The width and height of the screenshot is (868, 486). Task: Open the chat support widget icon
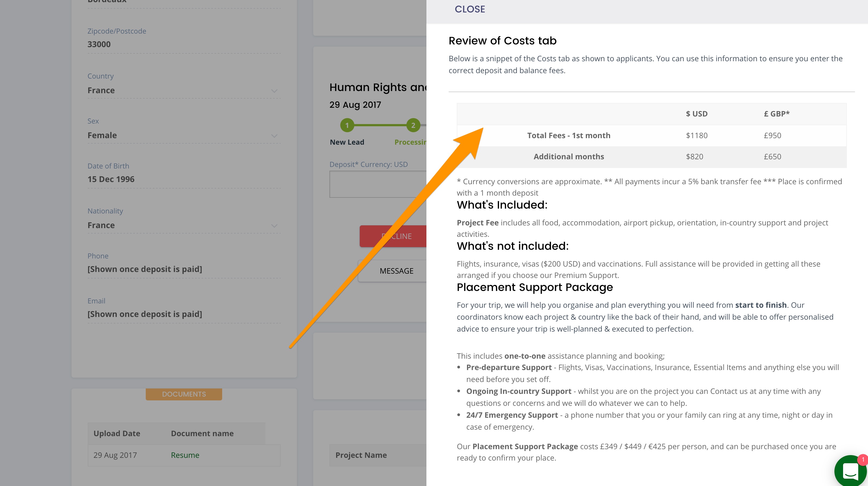(x=850, y=471)
